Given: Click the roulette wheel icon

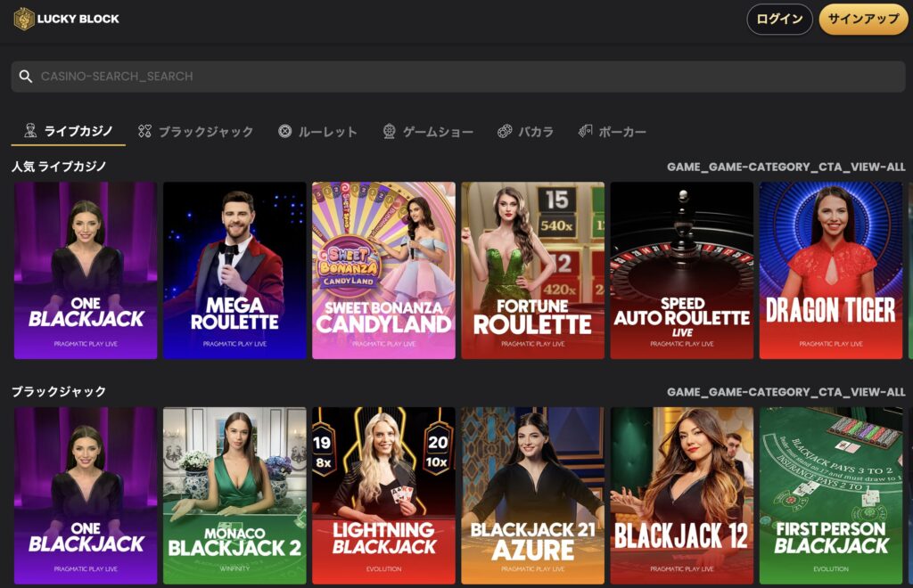Looking at the screenshot, I should [x=284, y=131].
